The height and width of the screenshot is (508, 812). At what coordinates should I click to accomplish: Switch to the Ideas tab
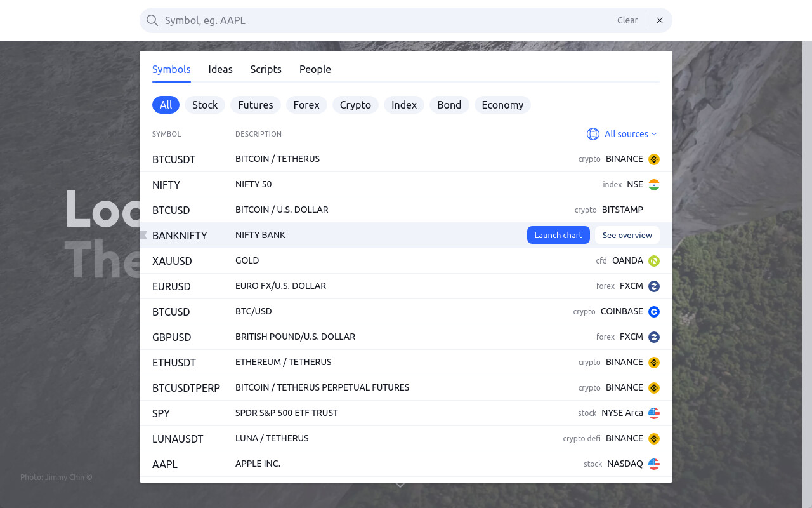pos(220,69)
